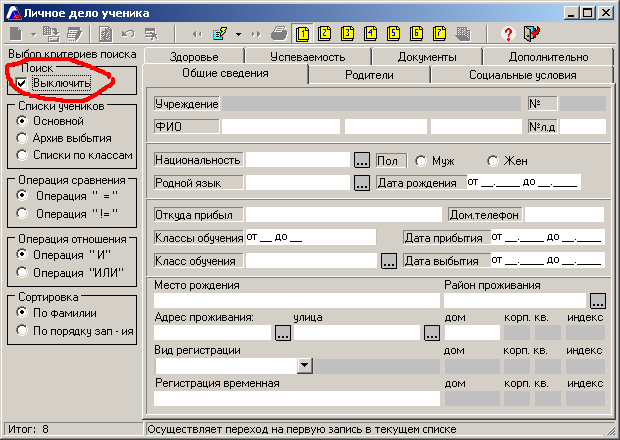
Task: Open the Документы tab
Action: click(x=427, y=57)
